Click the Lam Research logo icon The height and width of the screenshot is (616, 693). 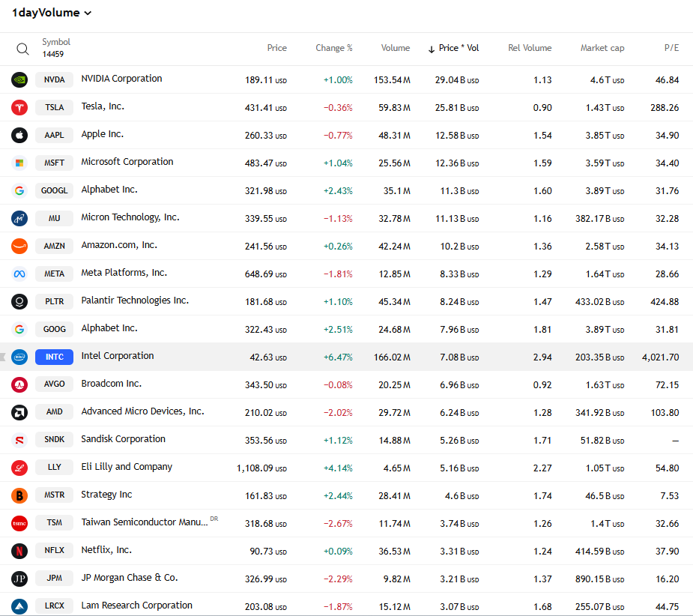(19, 606)
